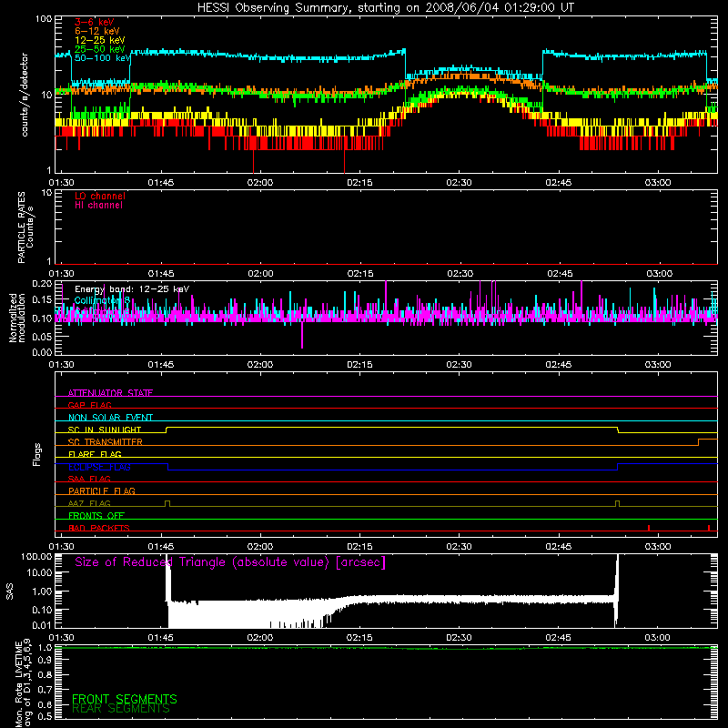Click the ATTENUATOR STATE flag label

[x=110, y=393]
